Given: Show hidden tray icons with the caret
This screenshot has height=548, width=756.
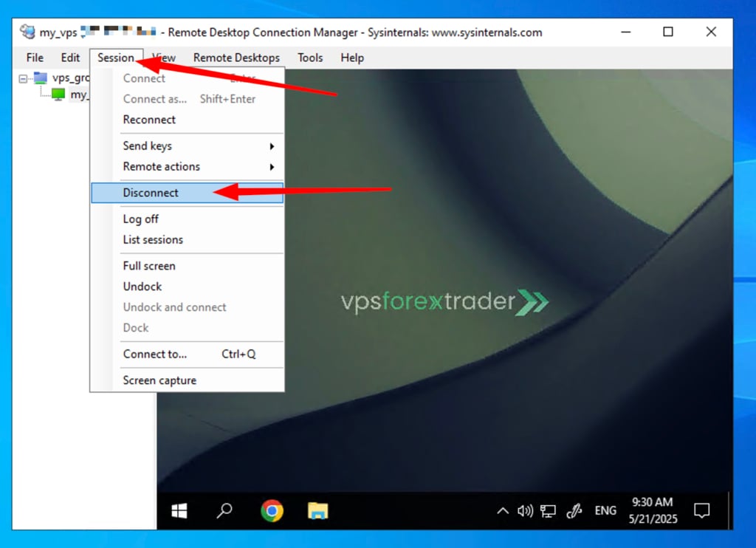Looking at the screenshot, I should click(x=502, y=511).
